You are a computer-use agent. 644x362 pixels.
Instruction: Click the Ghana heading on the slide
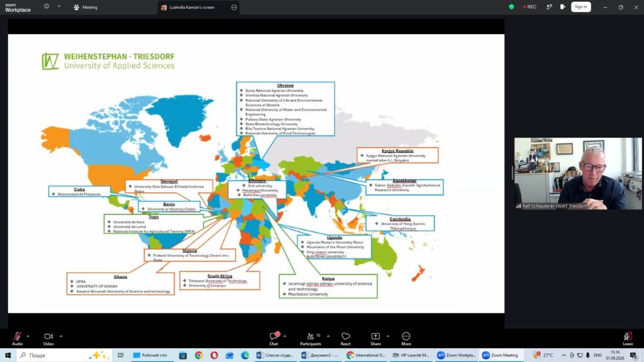(x=120, y=277)
